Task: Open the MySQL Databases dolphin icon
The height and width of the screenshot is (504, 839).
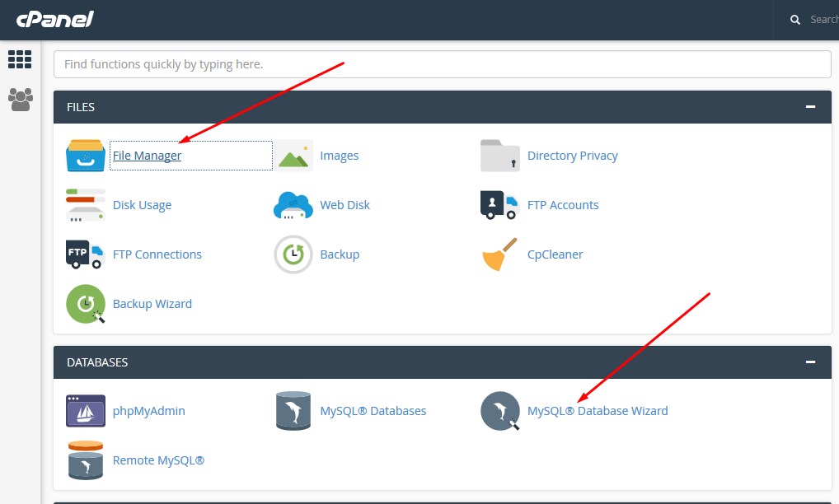Action: tap(293, 411)
